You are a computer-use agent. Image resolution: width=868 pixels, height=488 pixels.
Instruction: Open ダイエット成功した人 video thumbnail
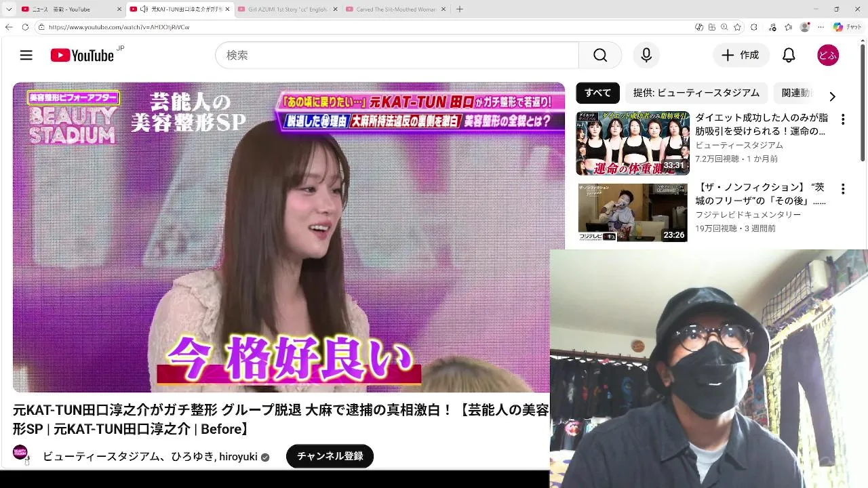click(x=633, y=143)
